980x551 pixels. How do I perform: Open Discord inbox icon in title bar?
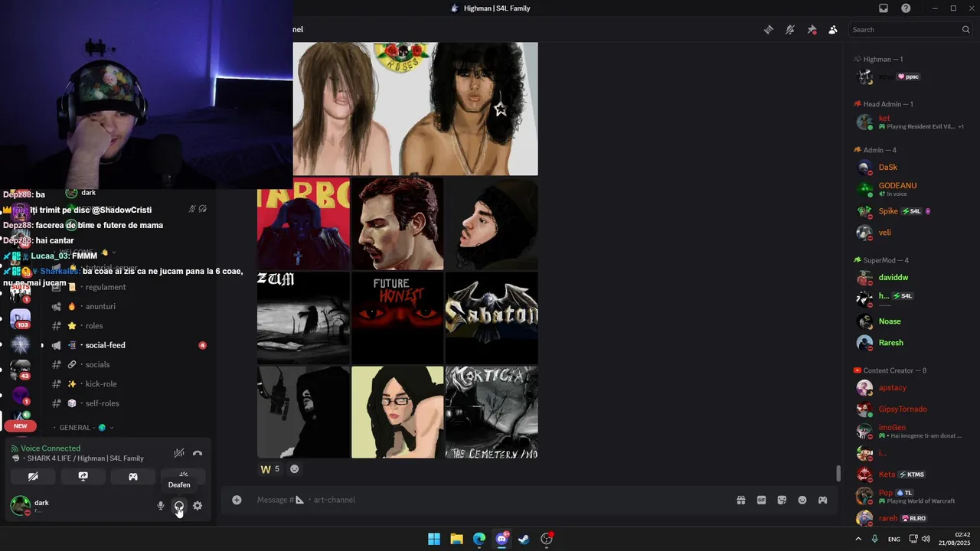[884, 8]
